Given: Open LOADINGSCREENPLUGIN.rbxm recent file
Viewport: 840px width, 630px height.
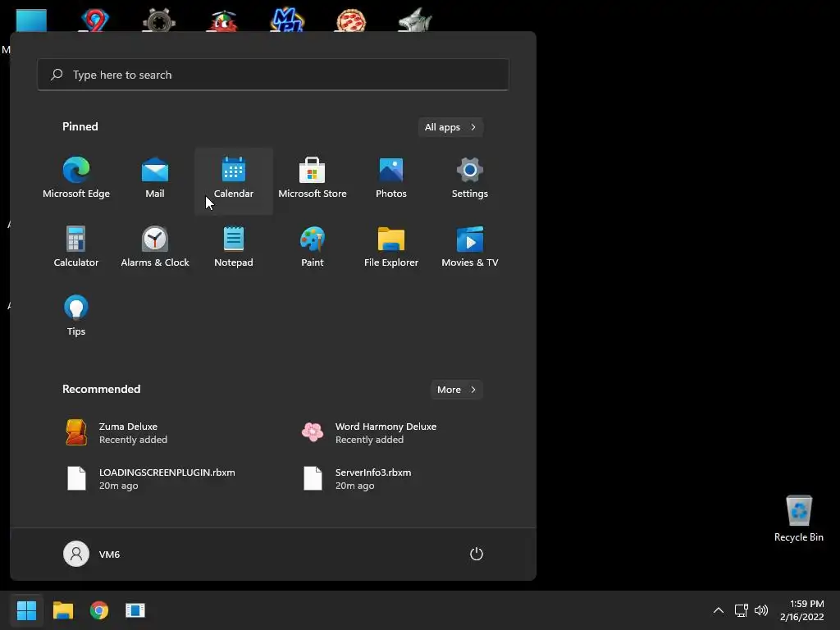Looking at the screenshot, I should [155, 478].
